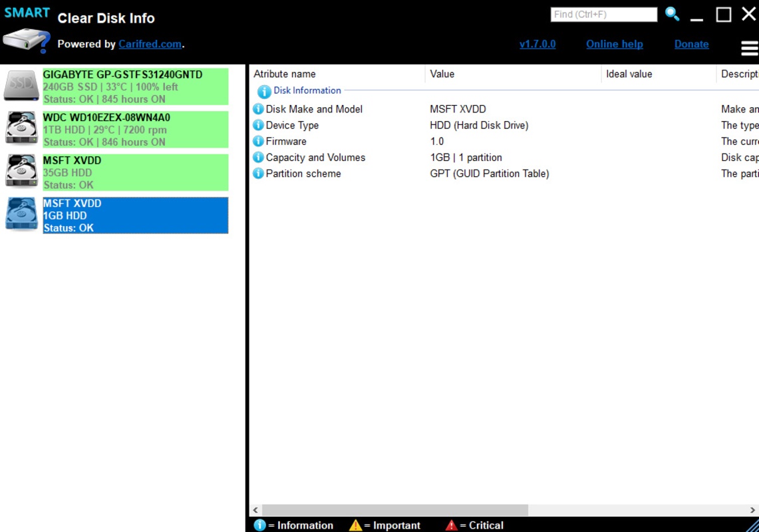
Task: Select the GIGABYTE SSD drive icon
Action: 21,86
